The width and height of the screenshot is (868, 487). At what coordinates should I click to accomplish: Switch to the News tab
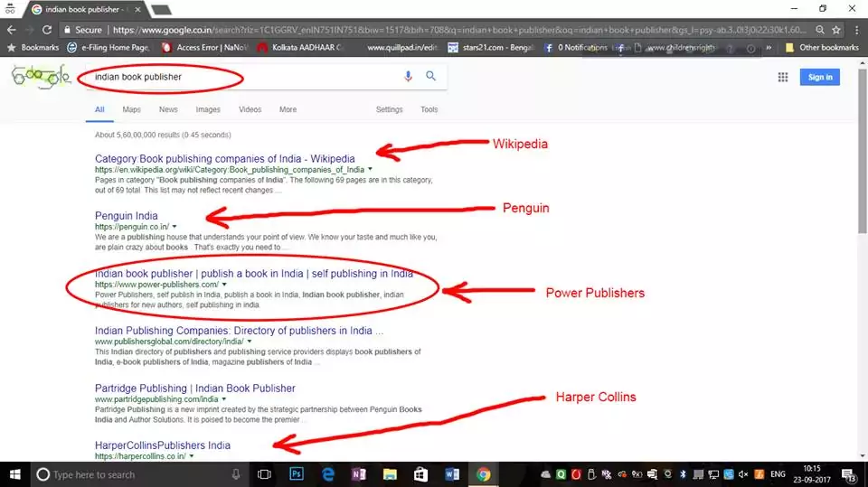tap(168, 109)
